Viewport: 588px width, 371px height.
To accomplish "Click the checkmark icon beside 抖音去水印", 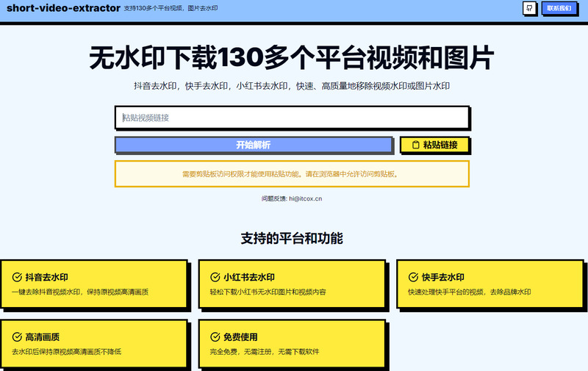I will (x=17, y=277).
